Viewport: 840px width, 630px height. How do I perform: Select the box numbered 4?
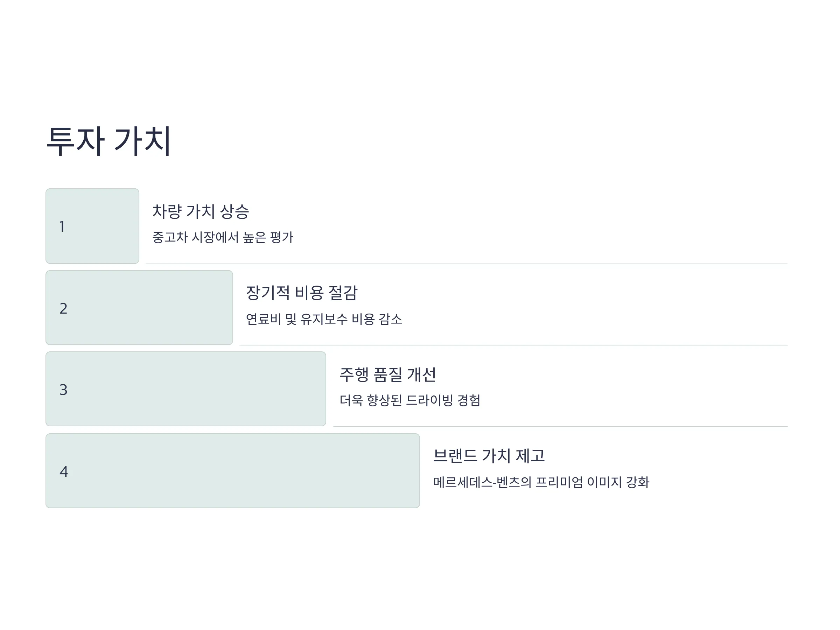point(232,471)
